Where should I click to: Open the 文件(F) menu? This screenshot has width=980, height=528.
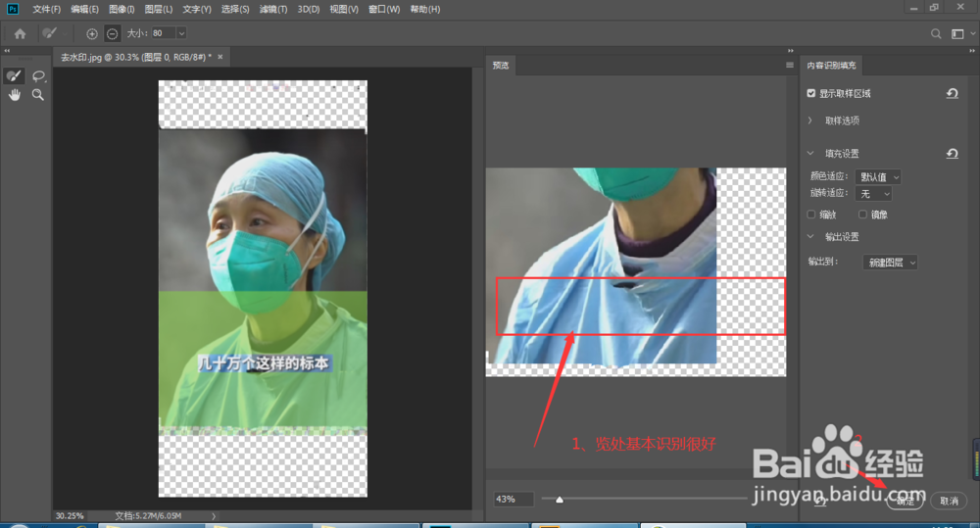coord(46,9)
